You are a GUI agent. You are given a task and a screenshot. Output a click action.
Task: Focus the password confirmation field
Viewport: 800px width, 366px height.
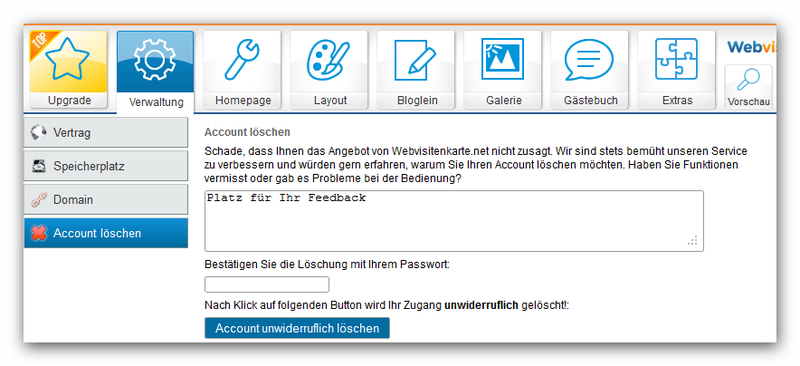[267, 284]
